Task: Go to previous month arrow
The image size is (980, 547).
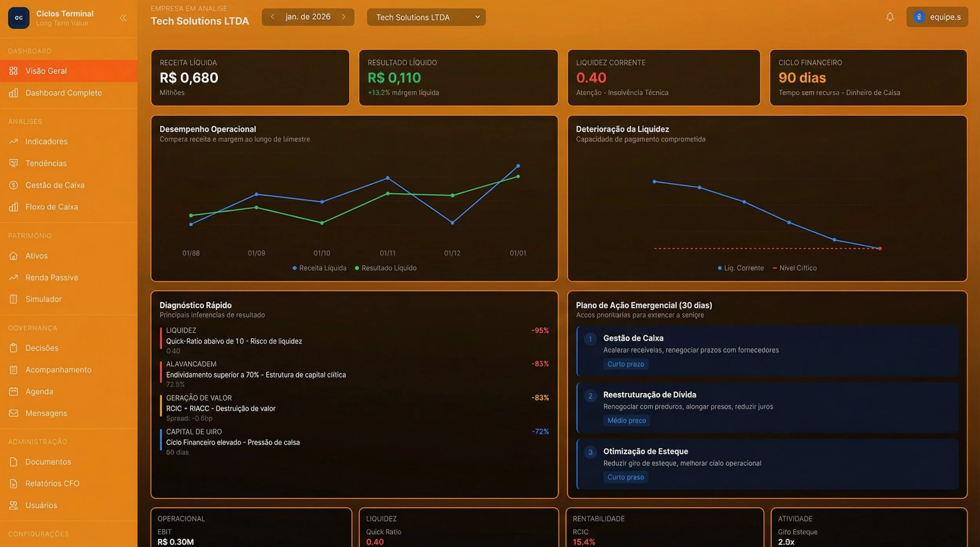Action: click(x=272, y=17)
